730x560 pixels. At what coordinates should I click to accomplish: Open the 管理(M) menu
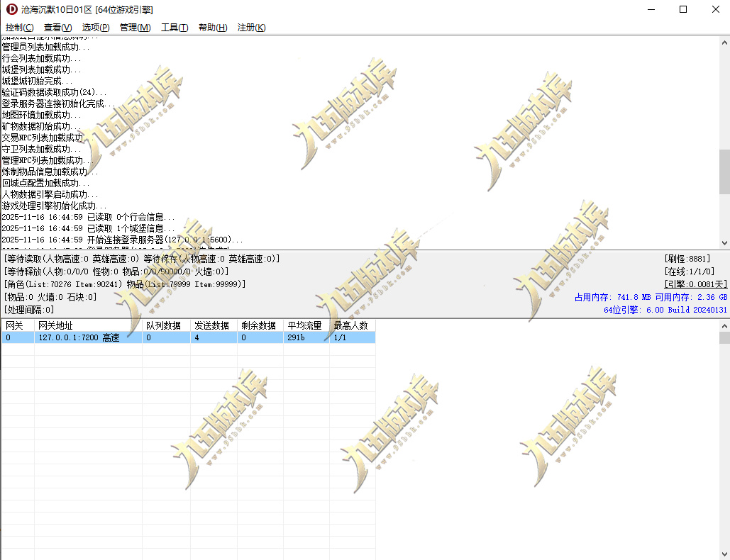(135, 28)
